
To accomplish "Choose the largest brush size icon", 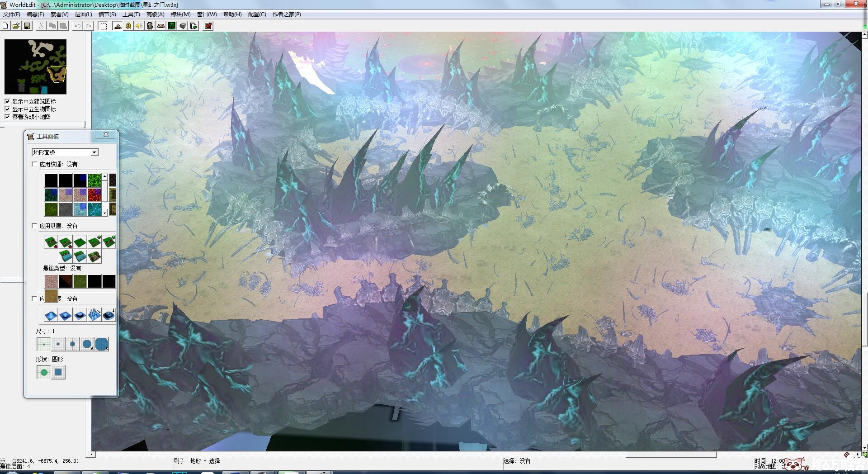I will tap(102, 344).
